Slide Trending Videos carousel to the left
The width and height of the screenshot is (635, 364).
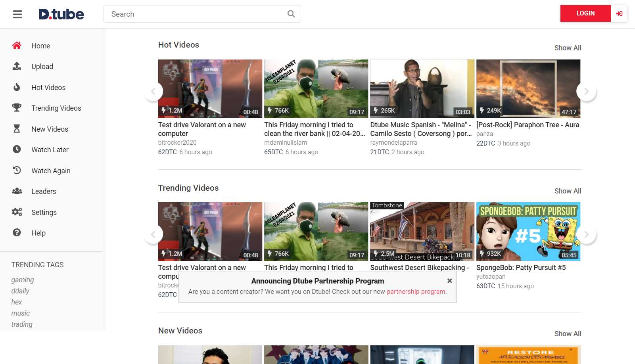click(x=153, y=235)
